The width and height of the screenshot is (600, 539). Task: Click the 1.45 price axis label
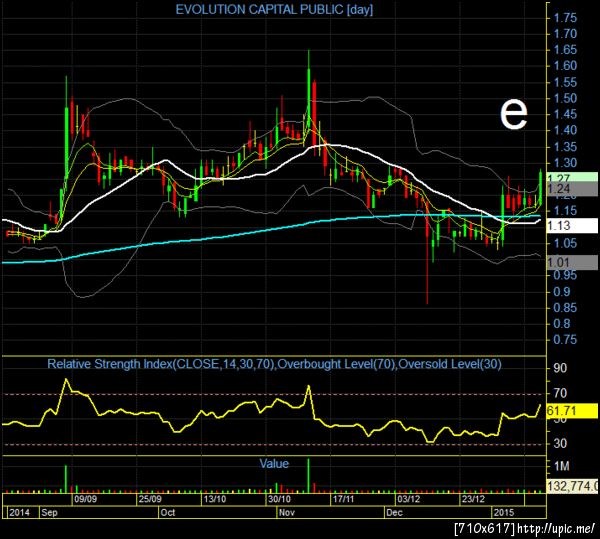[566, 114]
